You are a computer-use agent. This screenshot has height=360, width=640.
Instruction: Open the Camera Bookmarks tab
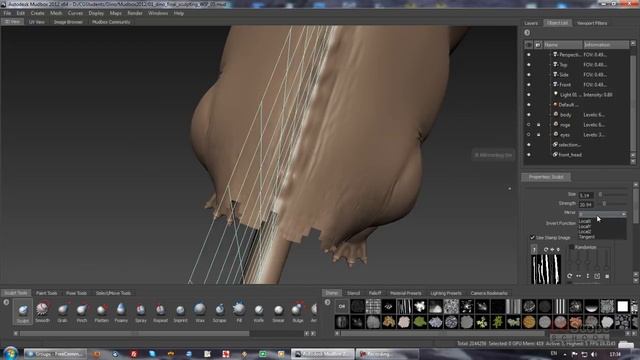tap(489, 293)
